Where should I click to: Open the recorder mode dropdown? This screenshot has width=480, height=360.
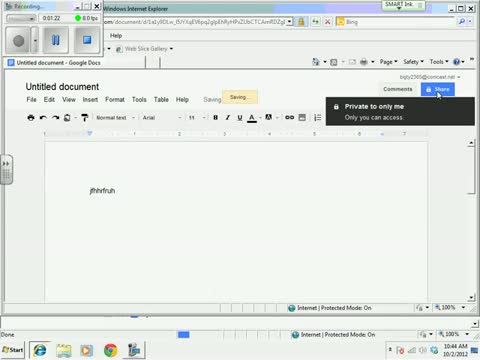pos(21,19)
